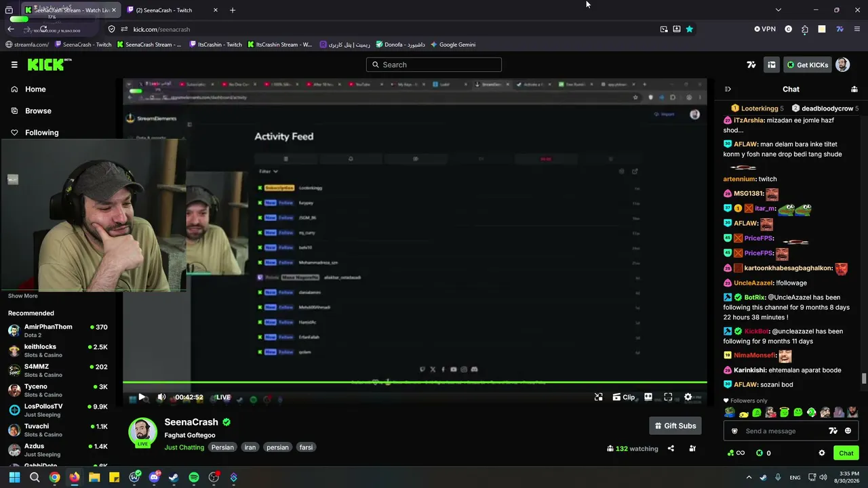Open the chat gift leaderboard icon

(x=854, y=89)
